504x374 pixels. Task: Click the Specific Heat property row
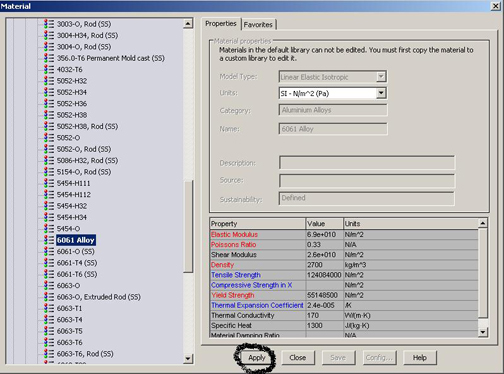tap(344, 326)
